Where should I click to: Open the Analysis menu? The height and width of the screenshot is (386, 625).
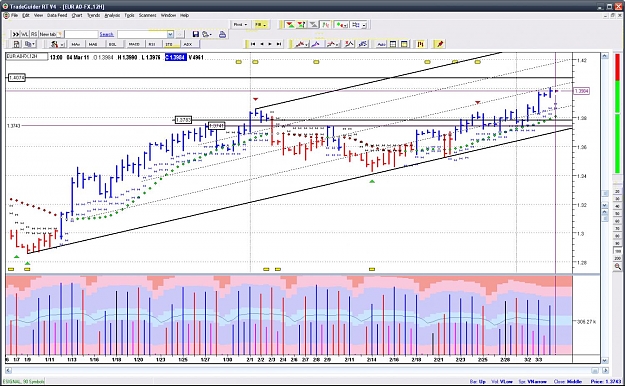[112, 15]
